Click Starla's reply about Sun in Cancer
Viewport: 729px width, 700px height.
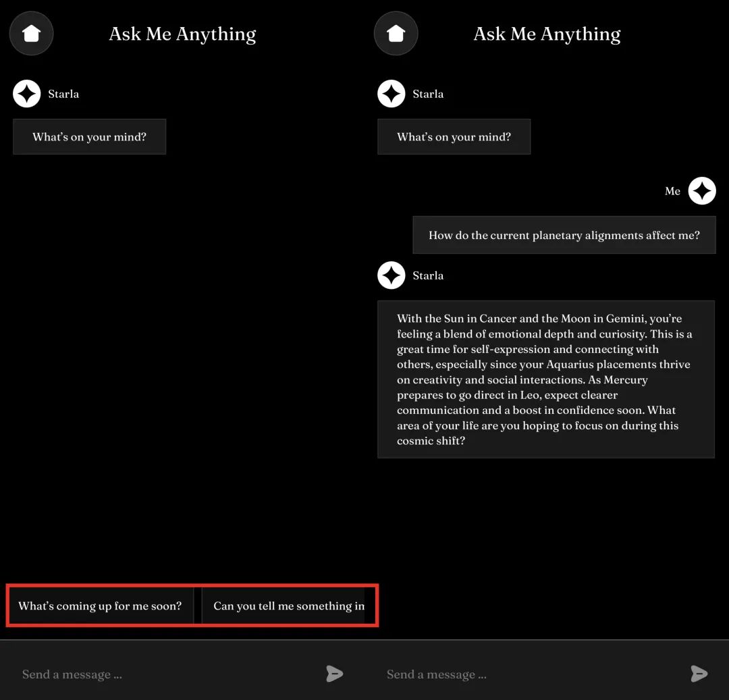546,379
